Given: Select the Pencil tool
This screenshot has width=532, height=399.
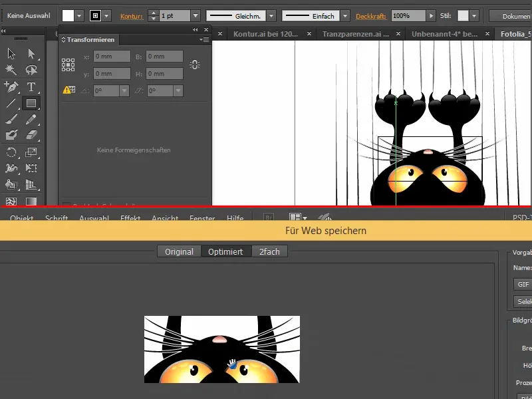Looking at the screenshot, I should (31, 120).
